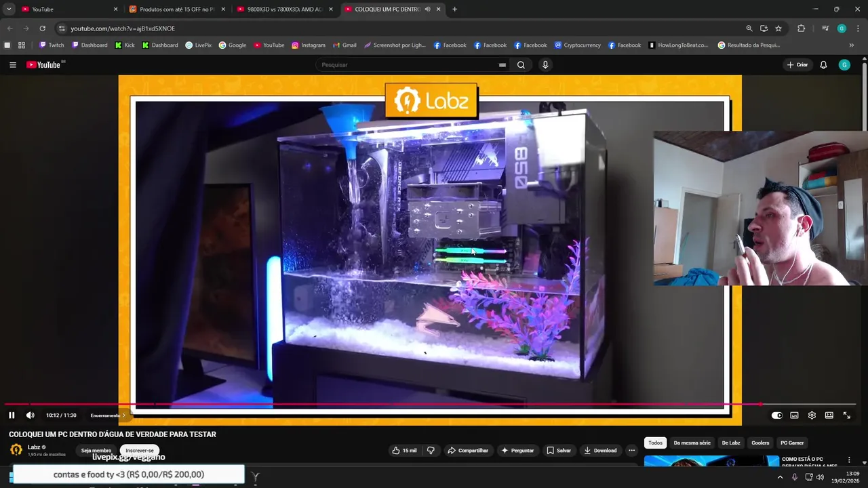Open the Twitch bookmark

click(x=52, y=45)
